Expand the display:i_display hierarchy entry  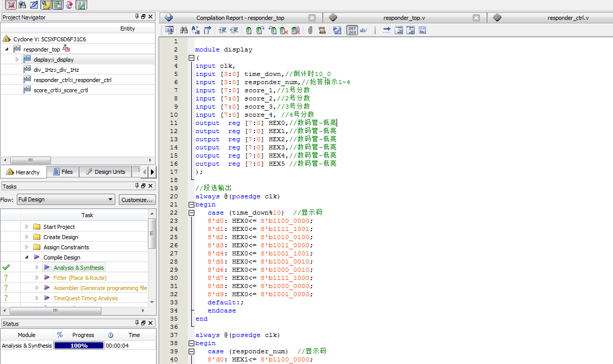coord(17,60)
